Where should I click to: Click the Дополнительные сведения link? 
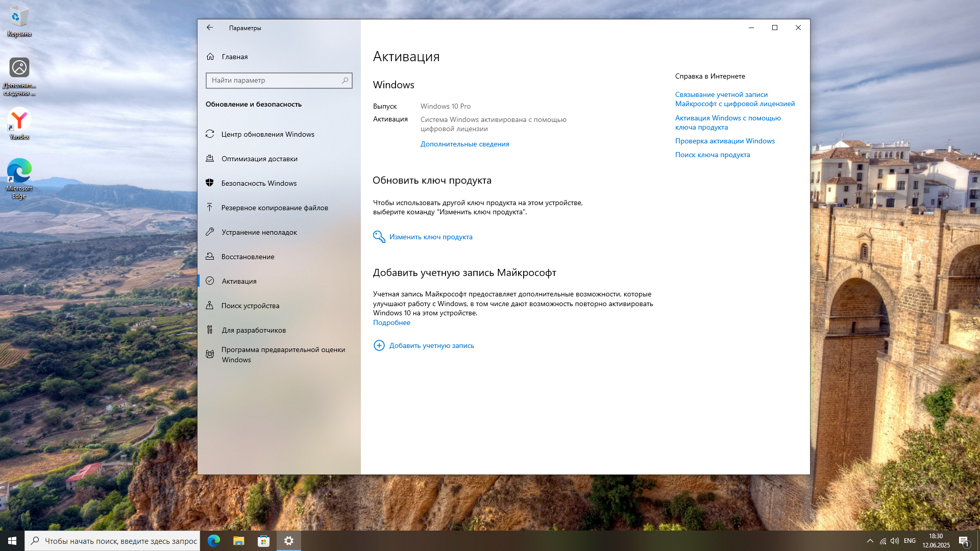(x=464, y=144)
